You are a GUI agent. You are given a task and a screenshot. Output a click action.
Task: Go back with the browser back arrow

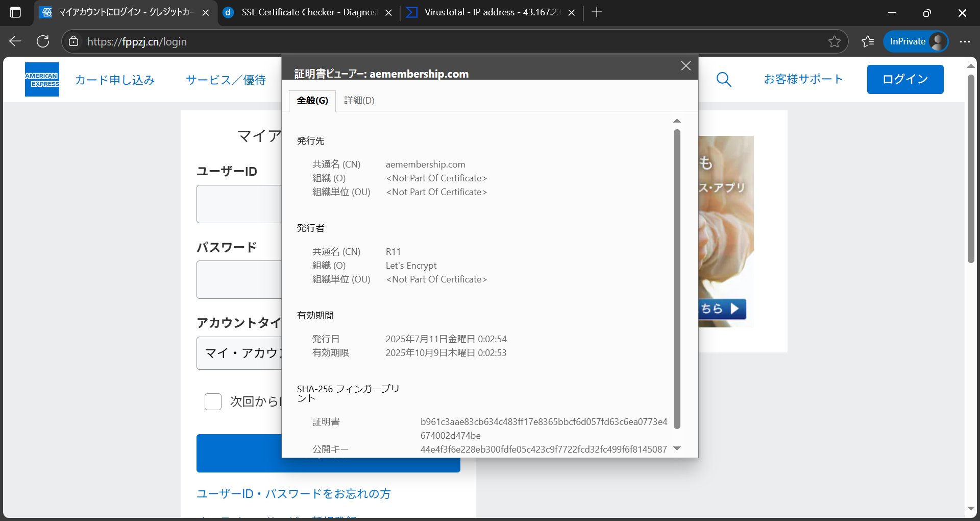(x=15, y=41)
